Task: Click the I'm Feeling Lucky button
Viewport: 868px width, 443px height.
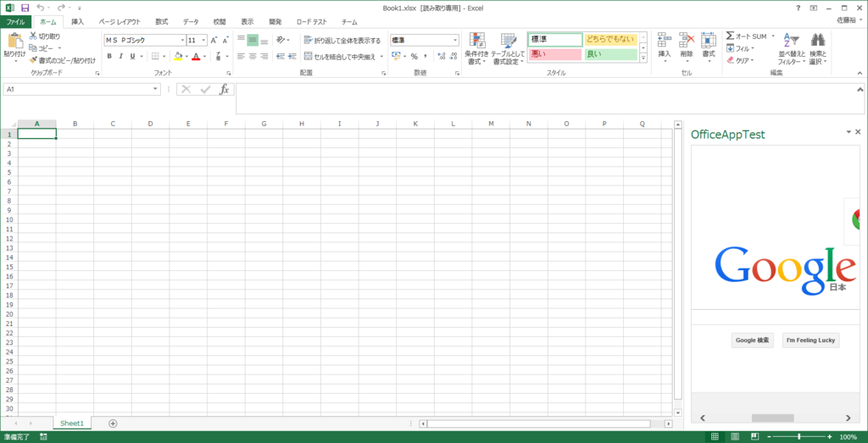Action: [x=811, y=341]
